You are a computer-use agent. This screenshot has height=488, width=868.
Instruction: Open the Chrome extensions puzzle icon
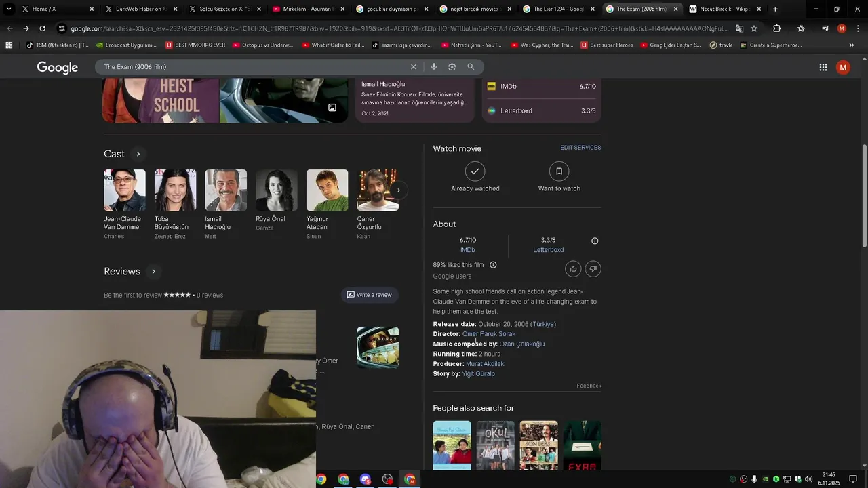click(776, 28)
